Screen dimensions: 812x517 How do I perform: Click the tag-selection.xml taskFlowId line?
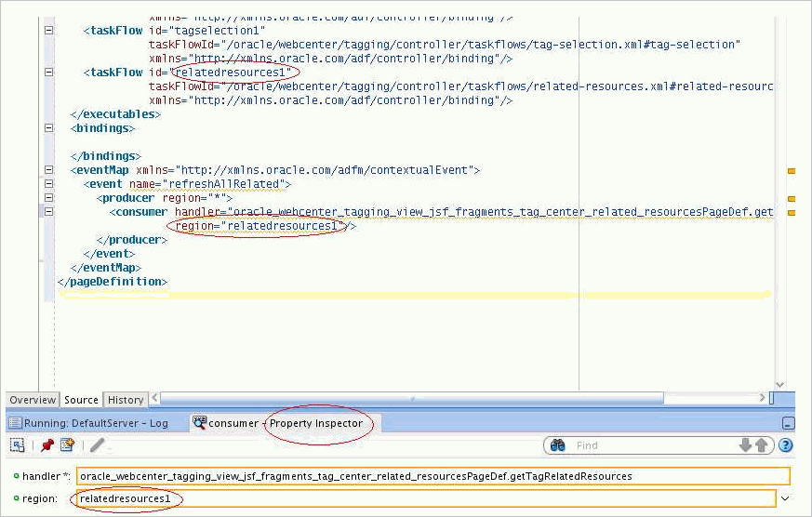coord(445,45)
